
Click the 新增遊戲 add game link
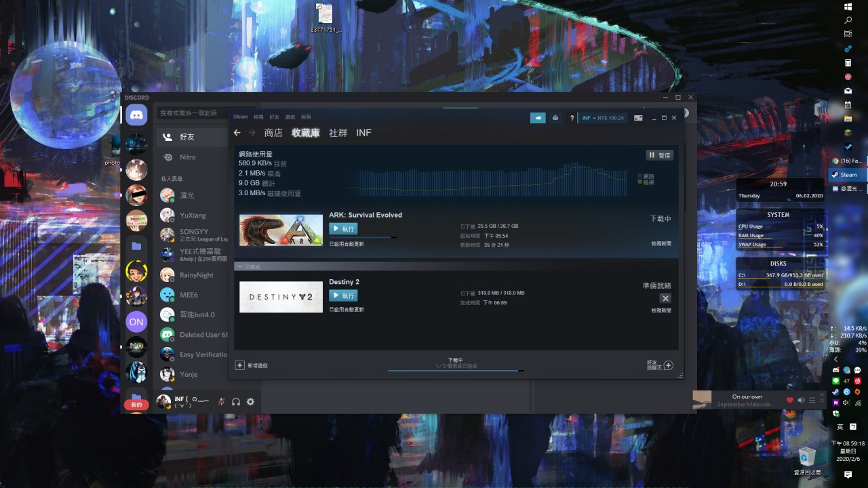click(x=258, y=365)
